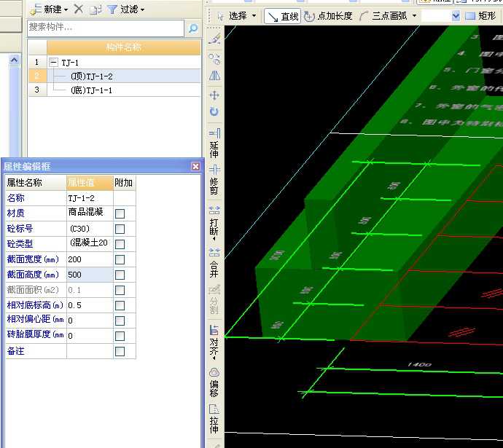Click the 构件名称 column header
Image resolution: width=503 pixels, height=448 pixels.
click(124, 47)
